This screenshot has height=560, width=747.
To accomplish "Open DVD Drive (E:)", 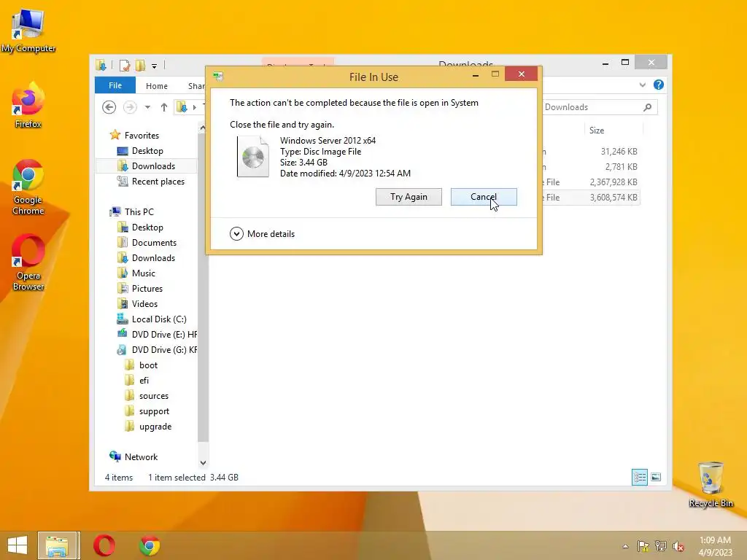I will tap(157, 334).
